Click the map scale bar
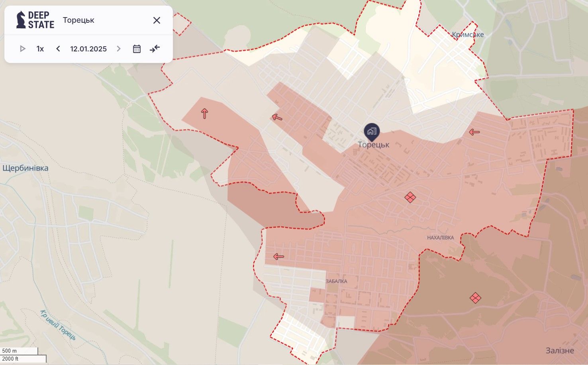Viewport: 588px width, 365px height. (23, 355)
